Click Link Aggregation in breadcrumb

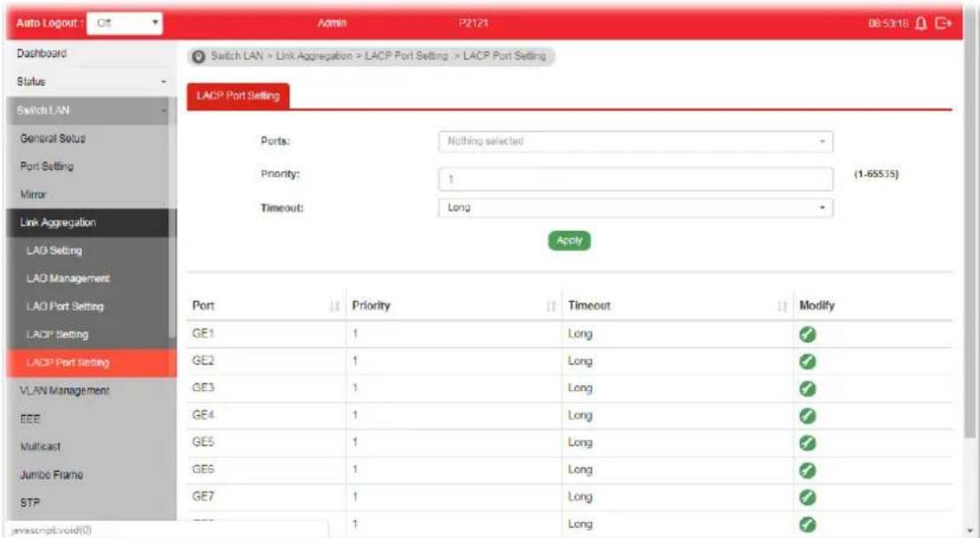pos(313,56)
